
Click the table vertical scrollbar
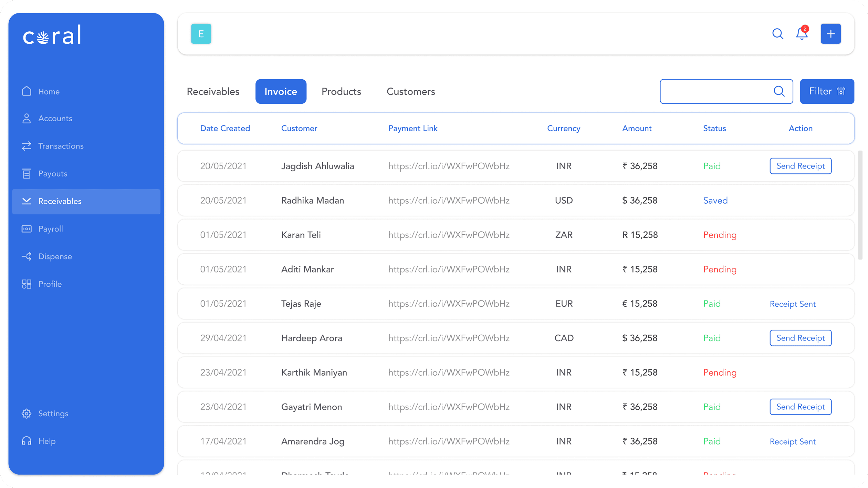click(x=860, y=205)
